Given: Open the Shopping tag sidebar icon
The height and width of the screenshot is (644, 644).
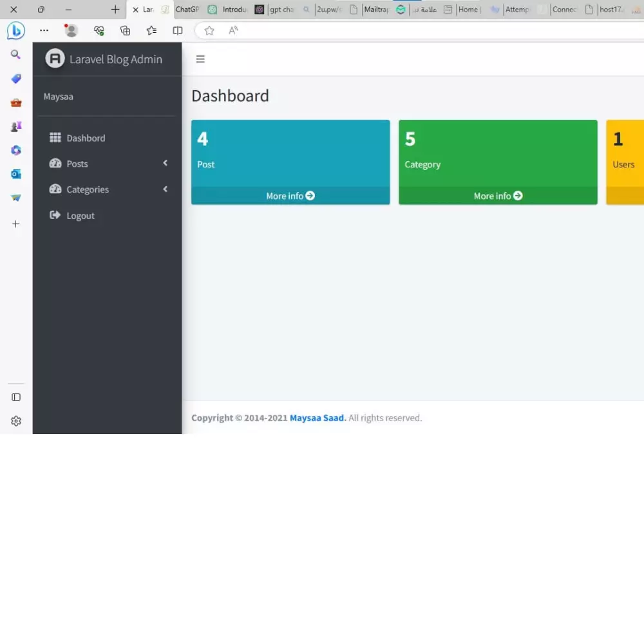Looking at the screenshot, I should click(16, 79).
